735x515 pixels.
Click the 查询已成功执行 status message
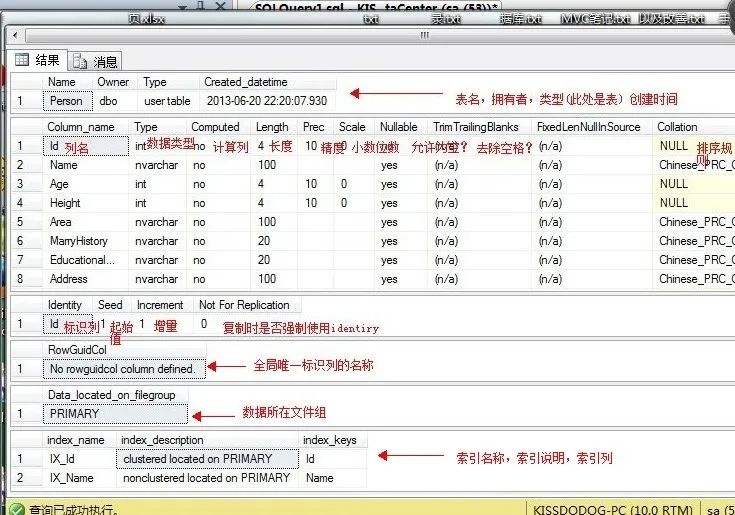[x=74, y=509]
